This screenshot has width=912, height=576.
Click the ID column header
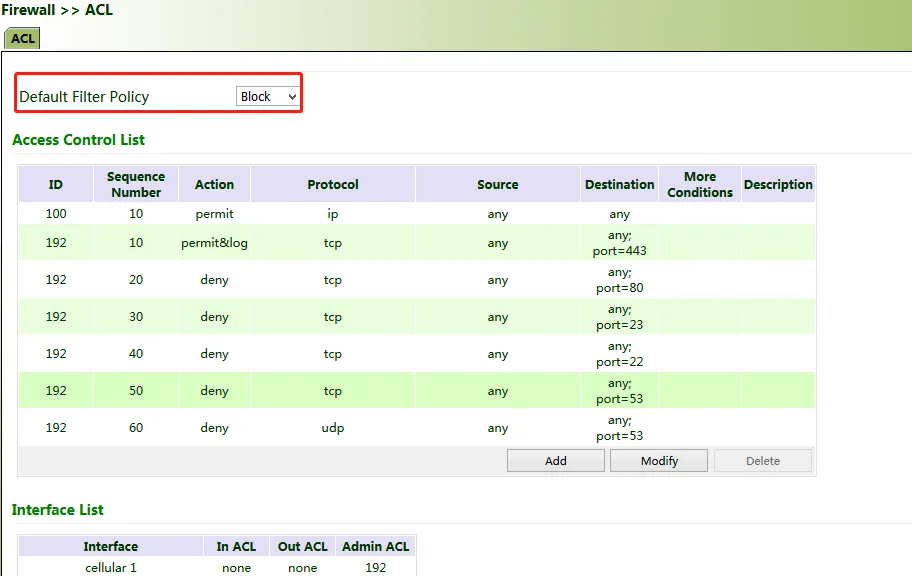tap(56, 184)
